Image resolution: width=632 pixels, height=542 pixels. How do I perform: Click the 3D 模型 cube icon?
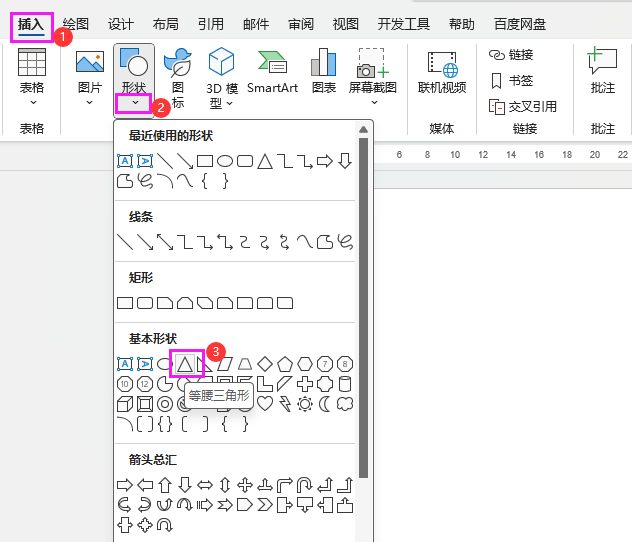click(x=221, y=61)
